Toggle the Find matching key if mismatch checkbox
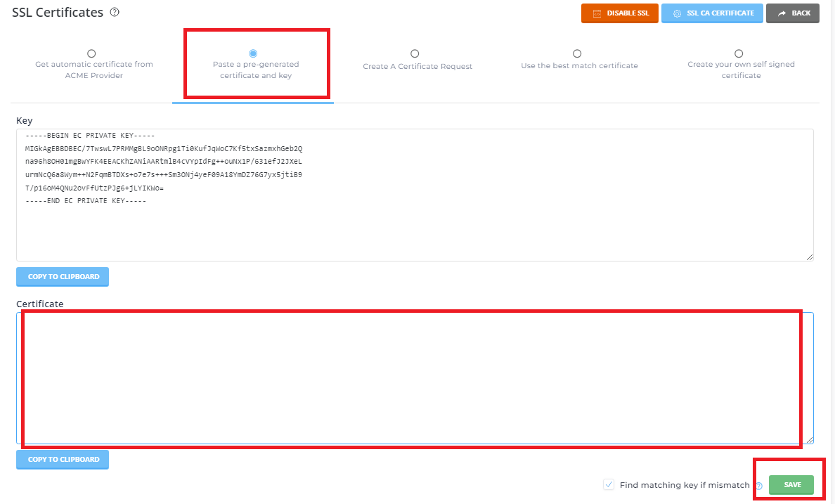The image size is (835, 504). point(609,485)
